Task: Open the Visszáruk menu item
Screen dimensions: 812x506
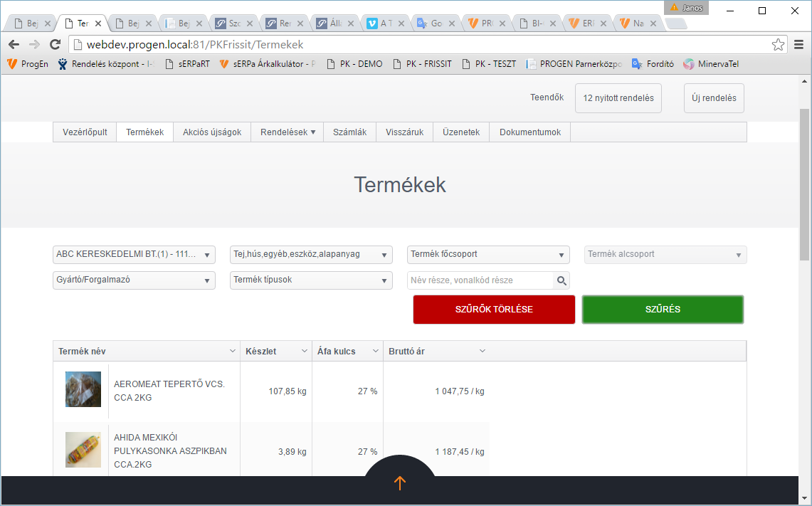Action: pos(404,132)
